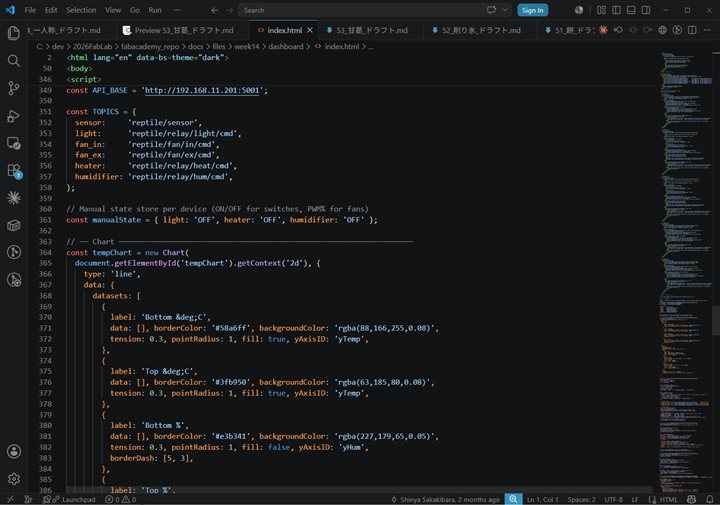Click Shinya Sakakibara blame annotation

pos(445,499)
